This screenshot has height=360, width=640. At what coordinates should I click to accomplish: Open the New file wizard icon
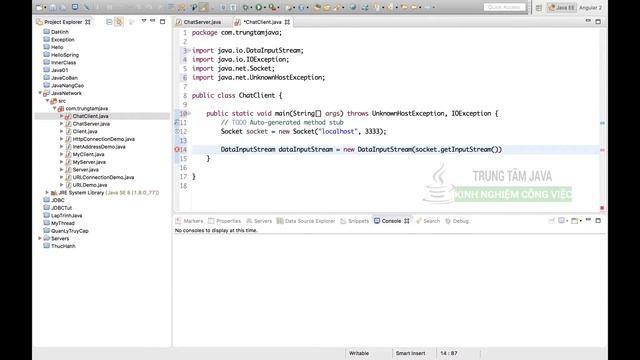pos(39,7)
